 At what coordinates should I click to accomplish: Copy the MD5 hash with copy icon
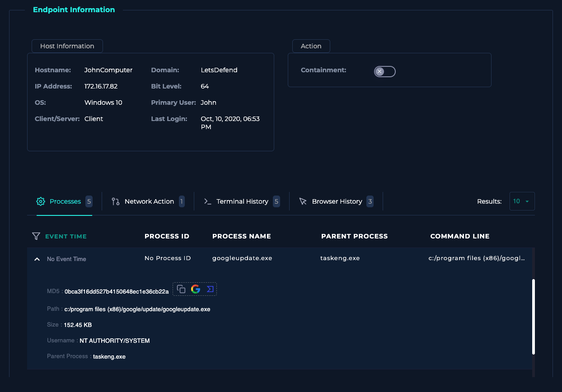coord(181,289)
